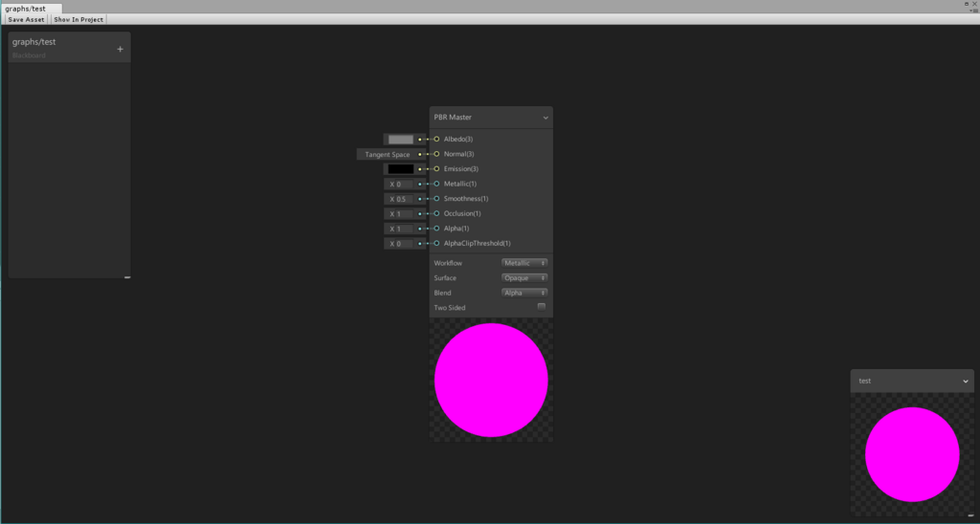Open the Surface Opaque dropdown

pyautogui.click(x=524, y=278)
